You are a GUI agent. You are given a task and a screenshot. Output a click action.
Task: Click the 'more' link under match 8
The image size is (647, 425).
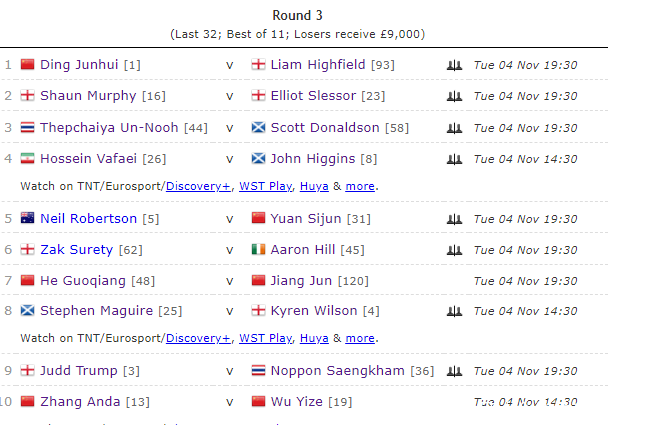pos(360,338)
